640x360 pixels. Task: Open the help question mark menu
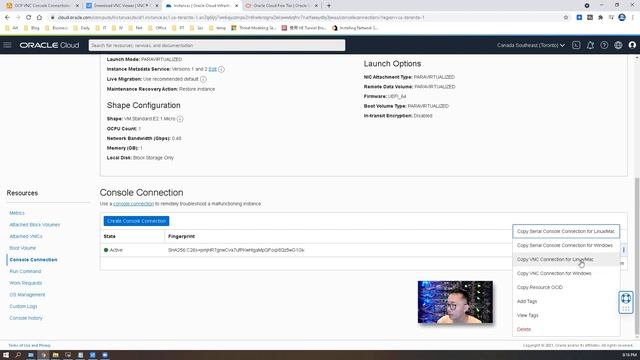(604, 45)
